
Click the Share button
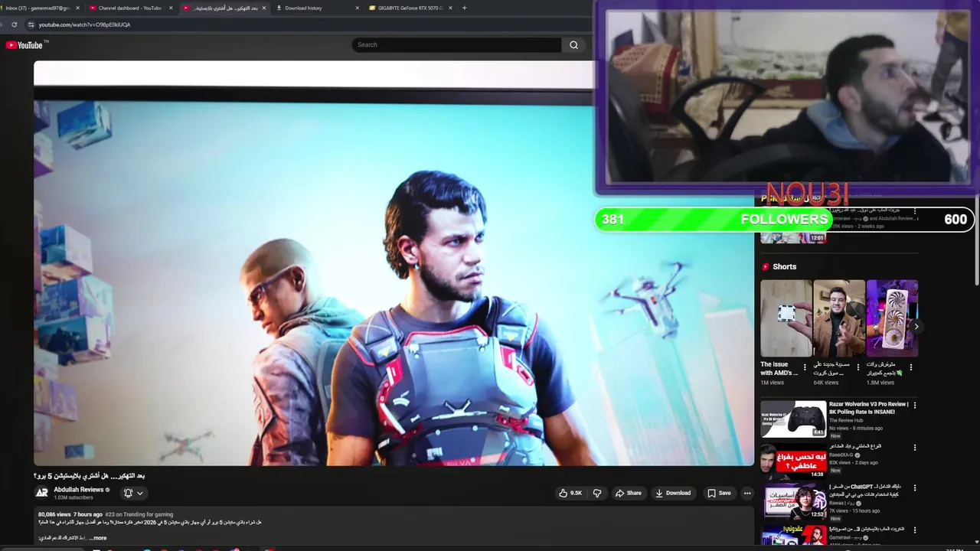(628, 493)
